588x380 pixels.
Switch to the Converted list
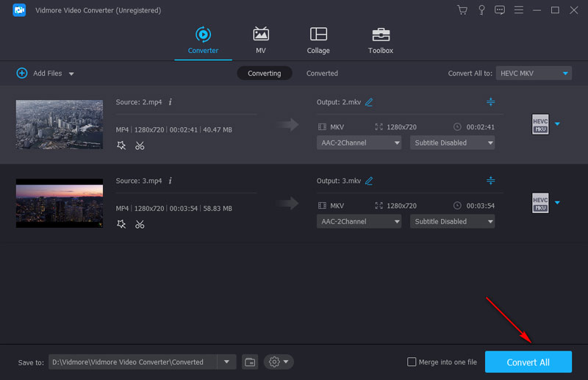point(322,74)
